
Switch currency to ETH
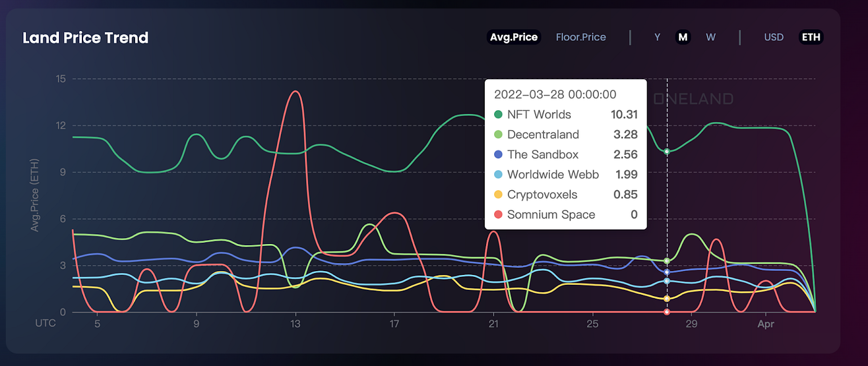click(811, 37)
